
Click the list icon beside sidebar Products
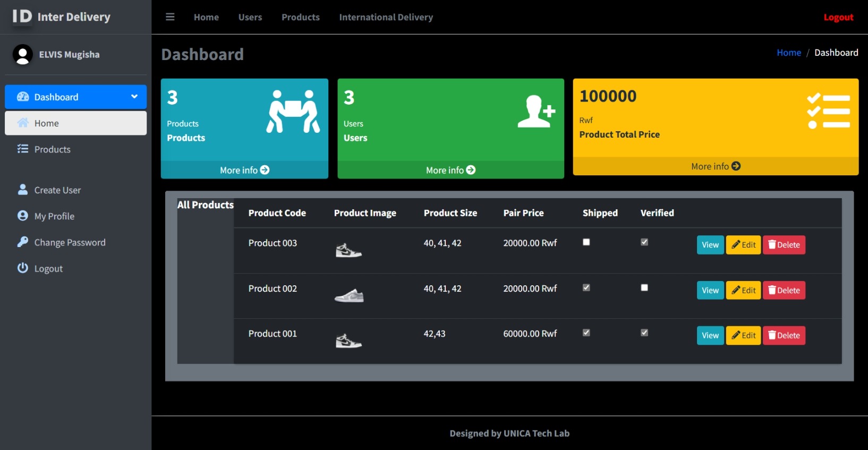[x=23, y=149]
